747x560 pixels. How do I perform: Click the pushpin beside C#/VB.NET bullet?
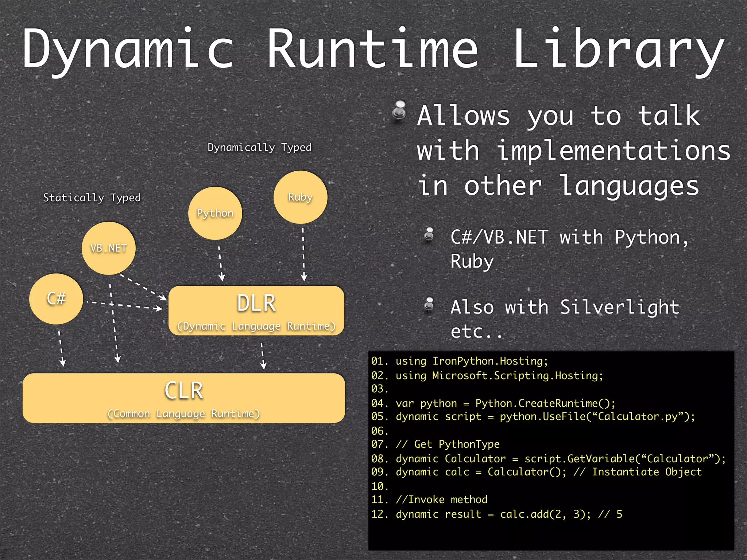coord(429,234)
